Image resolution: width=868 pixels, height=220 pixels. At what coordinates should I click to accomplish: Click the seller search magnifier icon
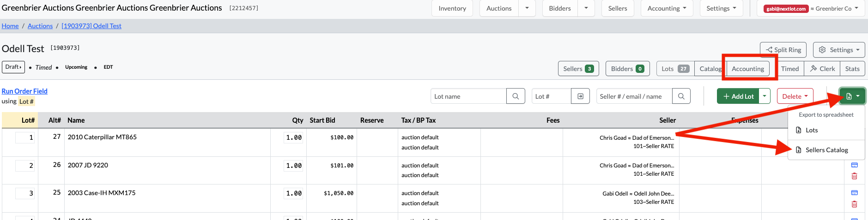pyautogui.click(x=681, y=96)
